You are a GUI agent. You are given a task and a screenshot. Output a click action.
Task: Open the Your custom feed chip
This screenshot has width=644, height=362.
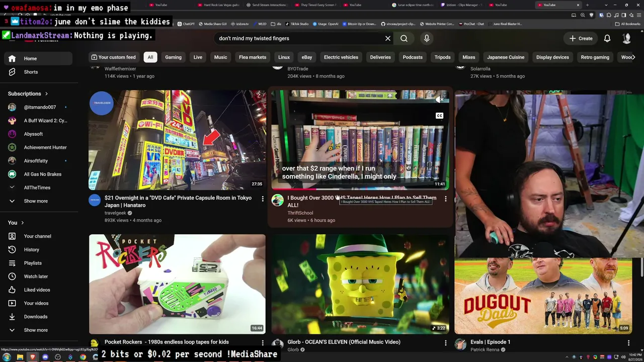coord(113,57)
